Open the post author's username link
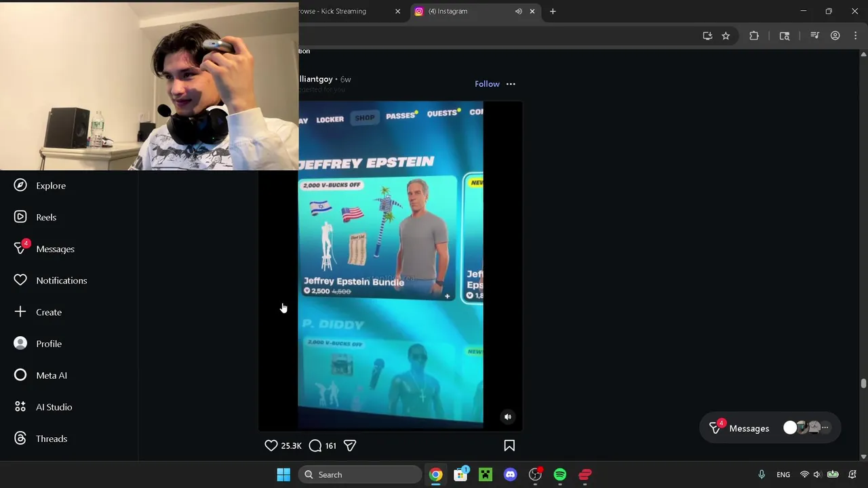868x488 pixels. tap(316, 79)
